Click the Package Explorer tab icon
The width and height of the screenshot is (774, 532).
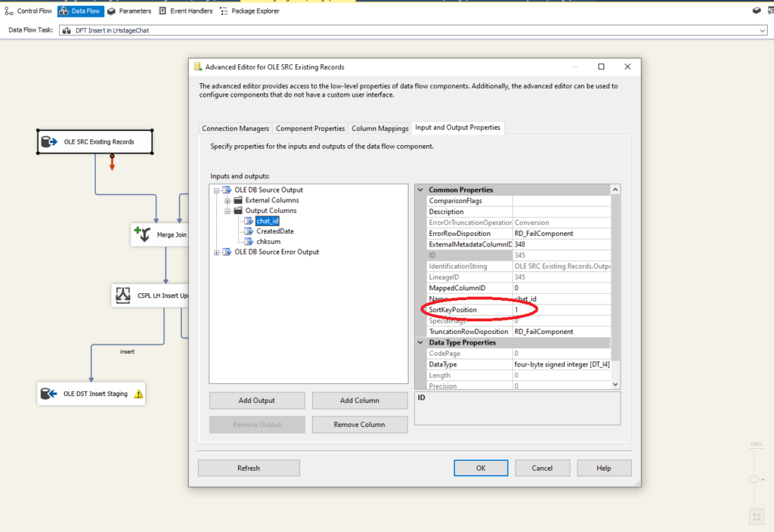click(224, 11)
